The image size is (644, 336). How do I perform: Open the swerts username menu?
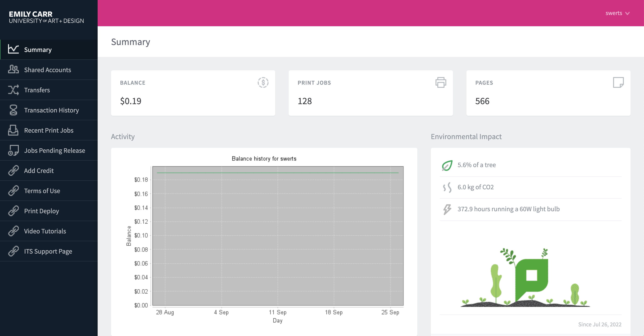pyautogui.click(x=614, y=13)
